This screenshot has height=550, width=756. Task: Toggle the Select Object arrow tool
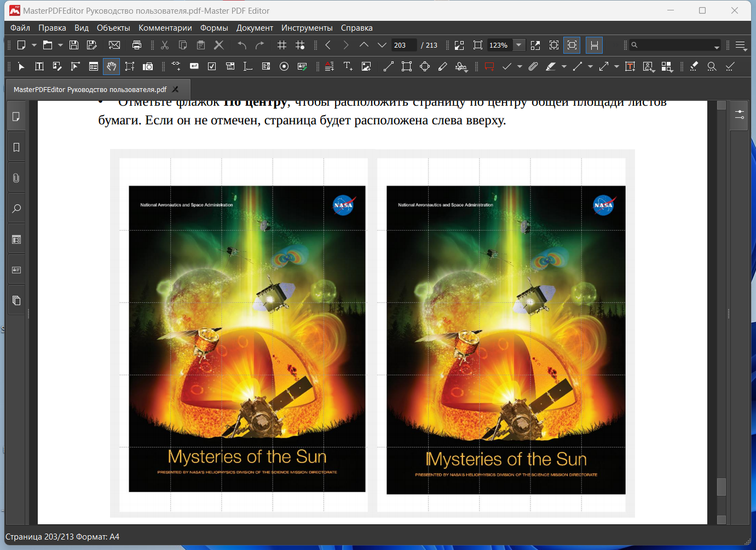point(21,66)
